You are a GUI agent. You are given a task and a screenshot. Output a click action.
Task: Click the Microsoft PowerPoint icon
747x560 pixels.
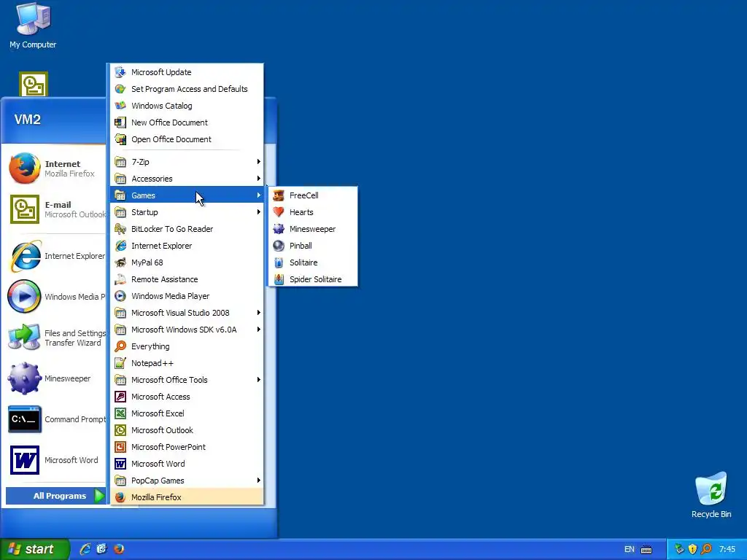[120, 447]
